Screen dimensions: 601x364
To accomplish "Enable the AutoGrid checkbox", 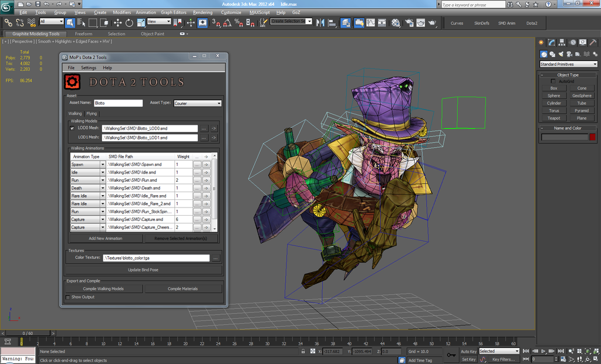I will (553, 81).
